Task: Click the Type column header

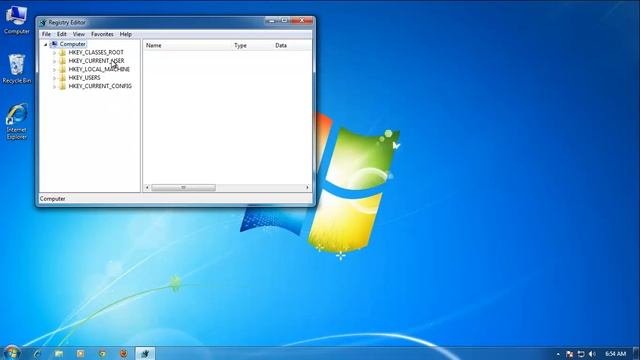Action: click(252, 45)
